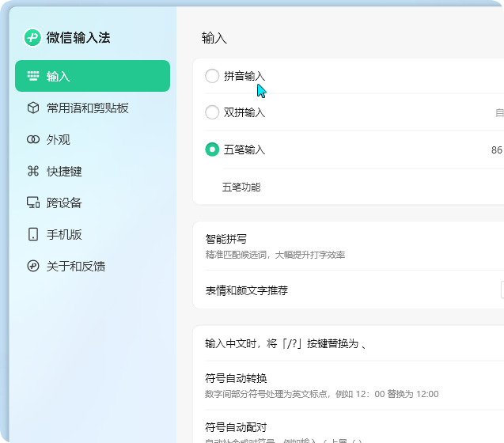Click the 86 value beside 五笔输入
This screenshot has width=504, height=443.
click(496, 150)
